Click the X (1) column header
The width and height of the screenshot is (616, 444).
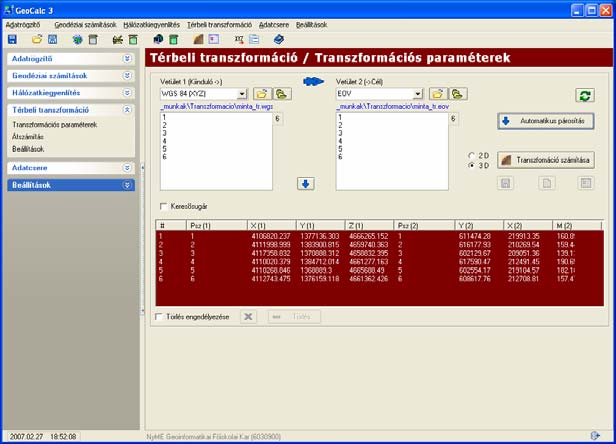click(271, 226)
